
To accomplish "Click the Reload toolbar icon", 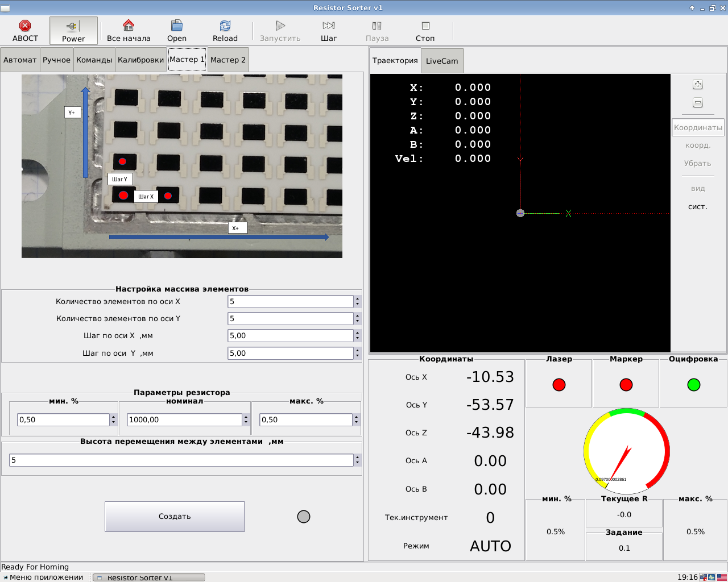I will (x=225, y=26).
